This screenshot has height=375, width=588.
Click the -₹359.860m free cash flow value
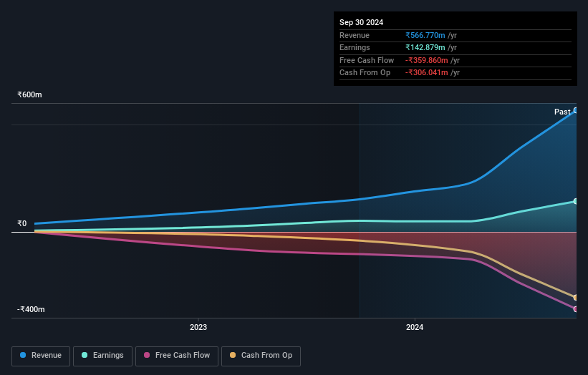click(427, 60)
